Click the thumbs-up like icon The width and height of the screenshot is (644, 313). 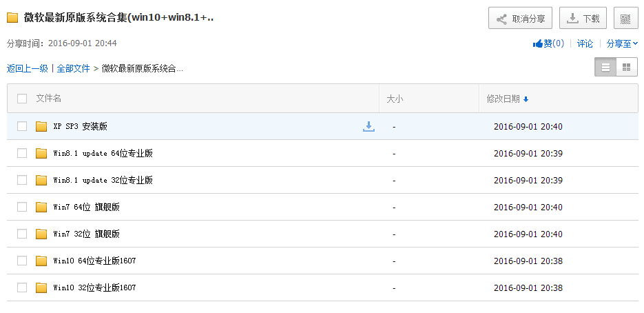click(538, 43)
